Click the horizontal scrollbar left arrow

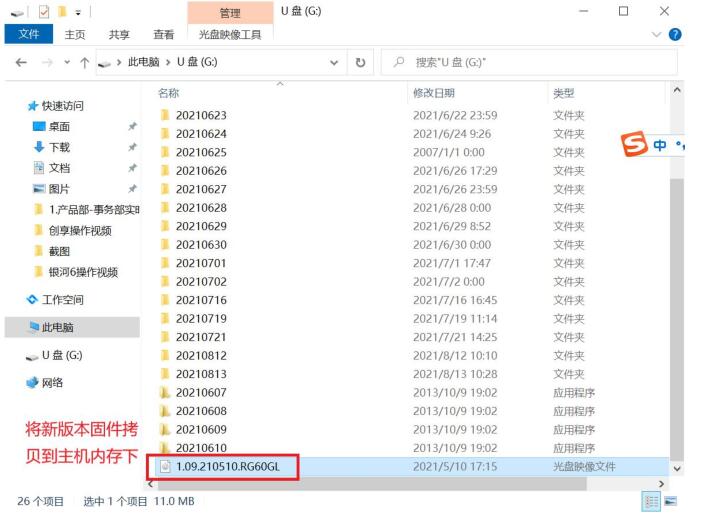point(151,484)
